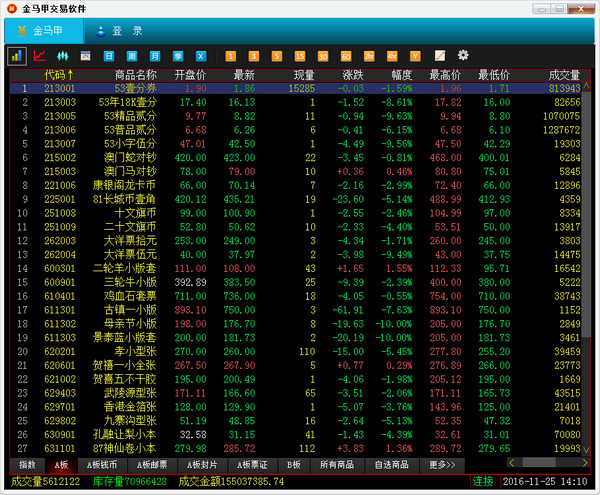Select the 4hr orange period icon
Image resolution: width=600 pixels, height=495 pixels.
click(392, 57)
